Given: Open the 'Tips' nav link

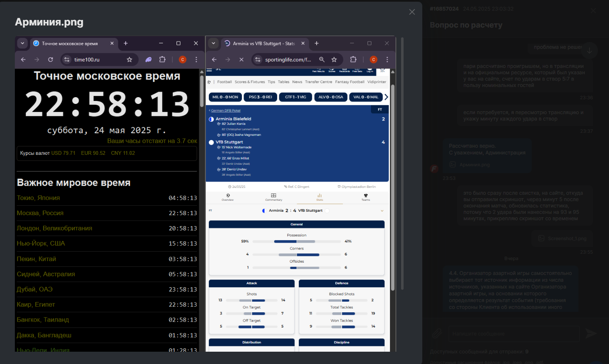Looking at the screenshot, I should click(x=271, y=82).
